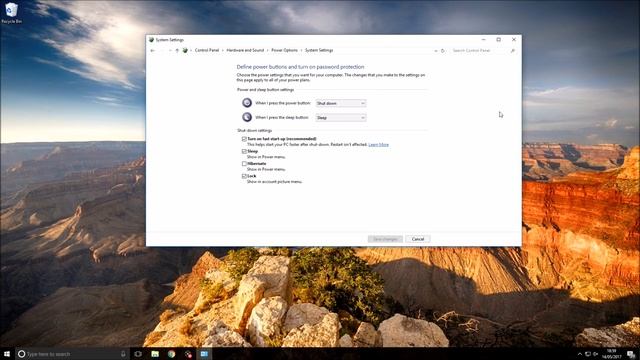Open the power button action dropdown

[x=341, y=103]
